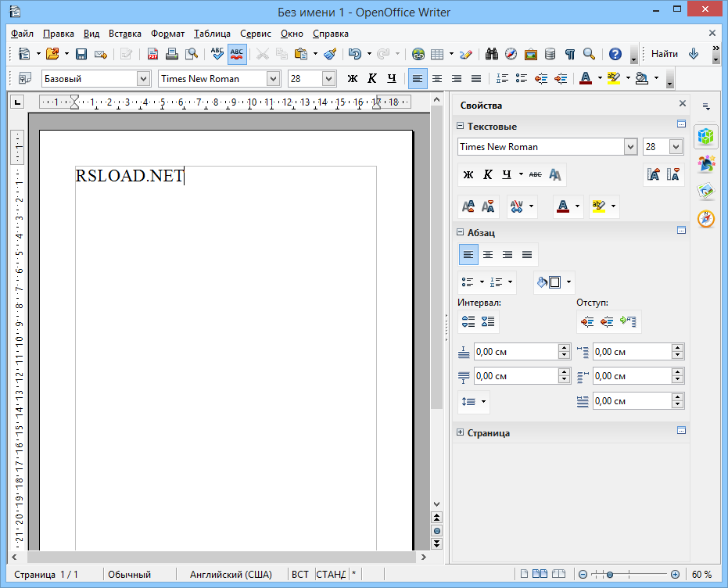Screen dimensions: 728x588
Task: Click the Print file icon
Action: coord(172,53)
